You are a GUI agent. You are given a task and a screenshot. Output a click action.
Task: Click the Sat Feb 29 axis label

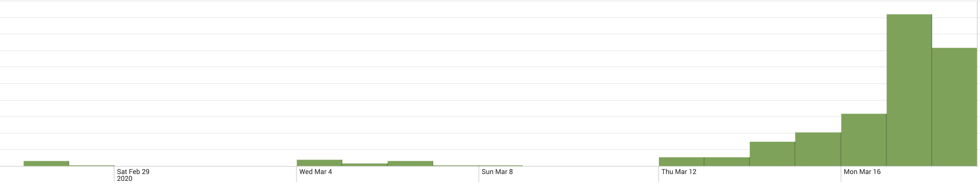(x=133, y=172)
